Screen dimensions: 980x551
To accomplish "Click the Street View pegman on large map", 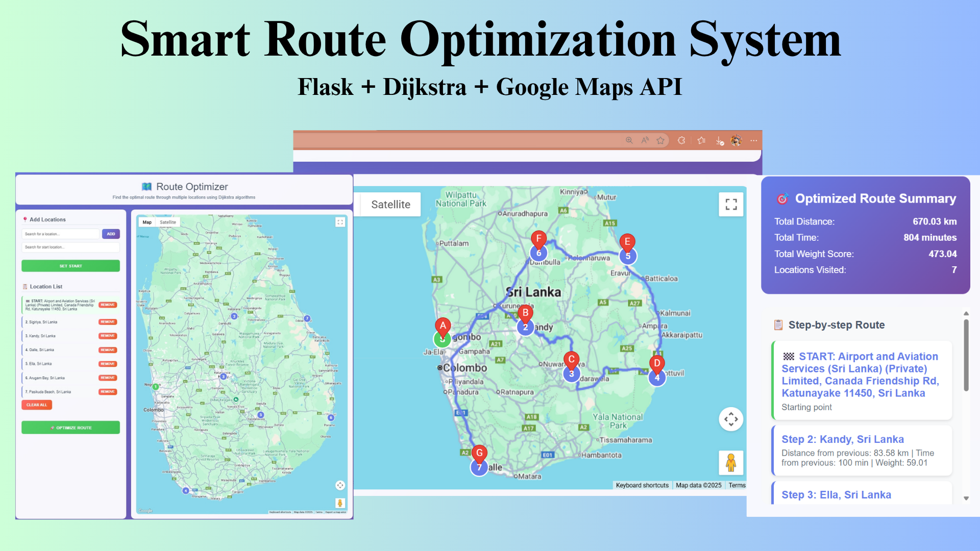I will tap(731, 463).
